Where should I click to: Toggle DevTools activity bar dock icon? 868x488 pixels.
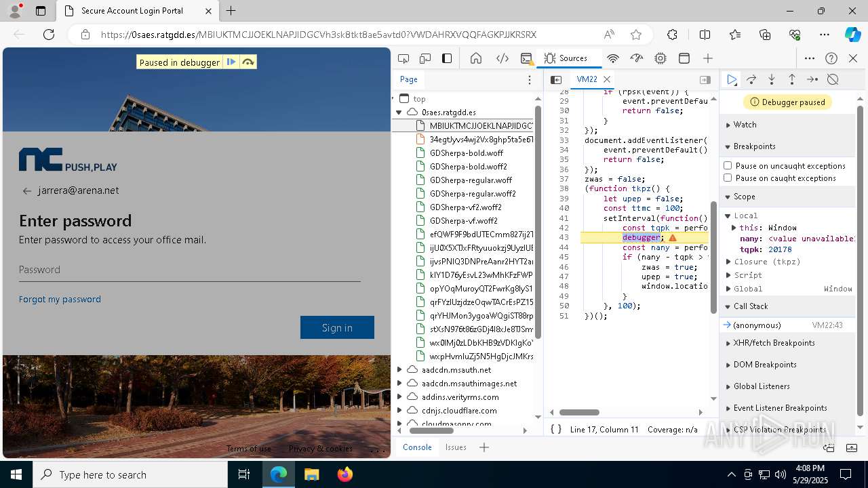[447, 58]
